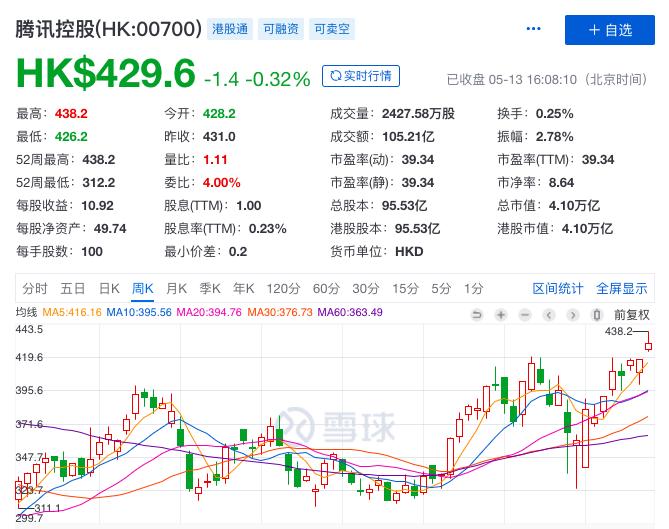
Task: Add stock with the 自选 button
Action: point(610,30)
